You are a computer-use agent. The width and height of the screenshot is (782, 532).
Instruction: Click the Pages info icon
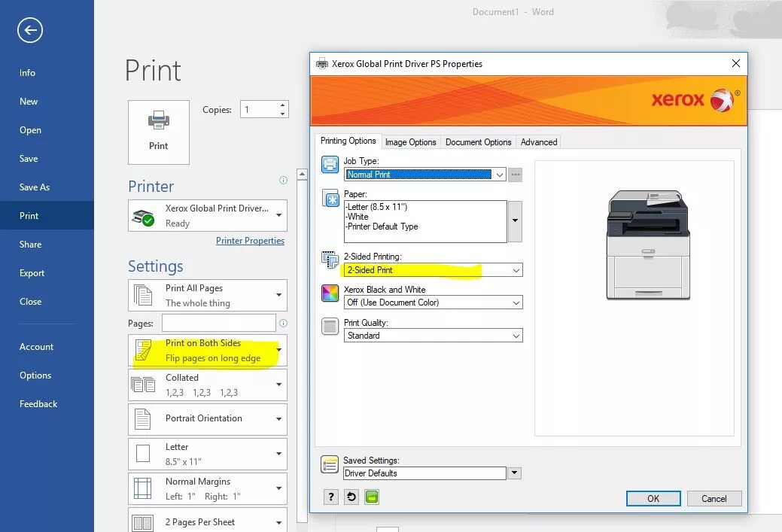coord(283,323)
